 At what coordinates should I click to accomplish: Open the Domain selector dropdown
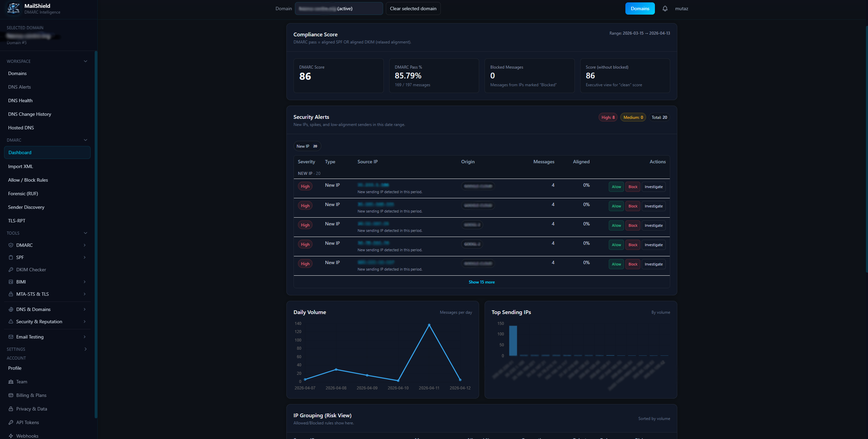pos(339,8)
